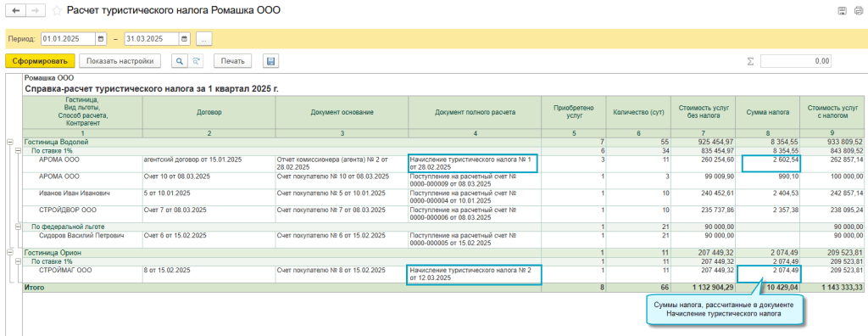Click the forward navigation arrow
Screen dimensions: 868x336
(35, 11)
